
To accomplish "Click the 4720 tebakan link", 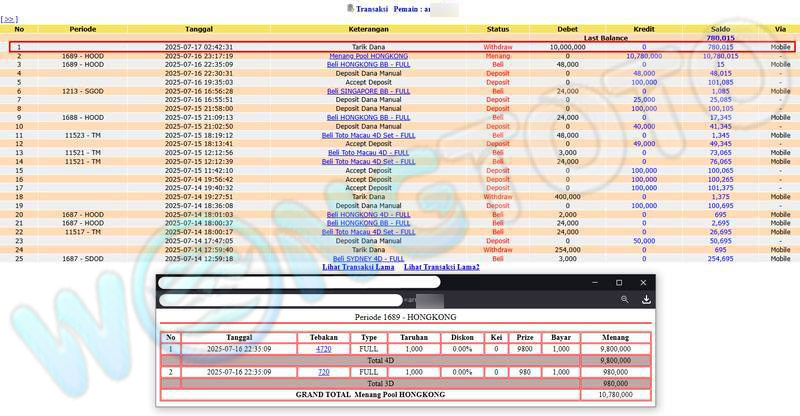I will (x=323, y=349).
